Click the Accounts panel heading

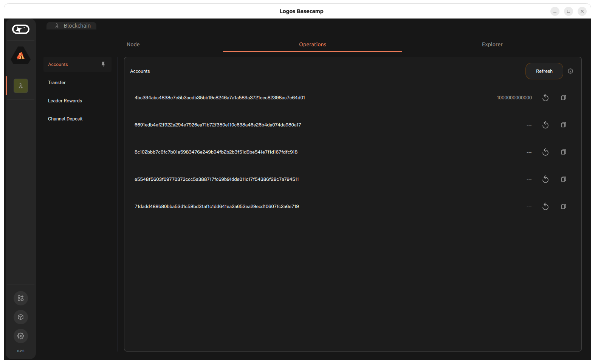pyautogui.click(x=140, y=71)
